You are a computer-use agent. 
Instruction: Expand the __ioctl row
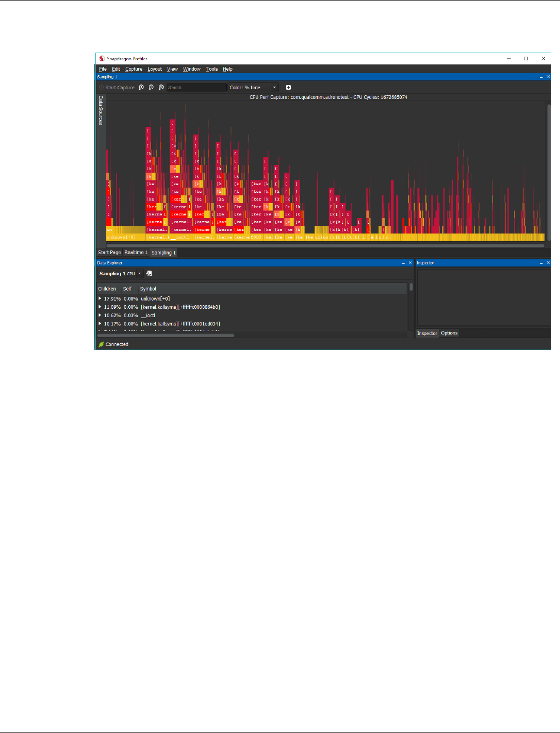[x=100, y=315]
